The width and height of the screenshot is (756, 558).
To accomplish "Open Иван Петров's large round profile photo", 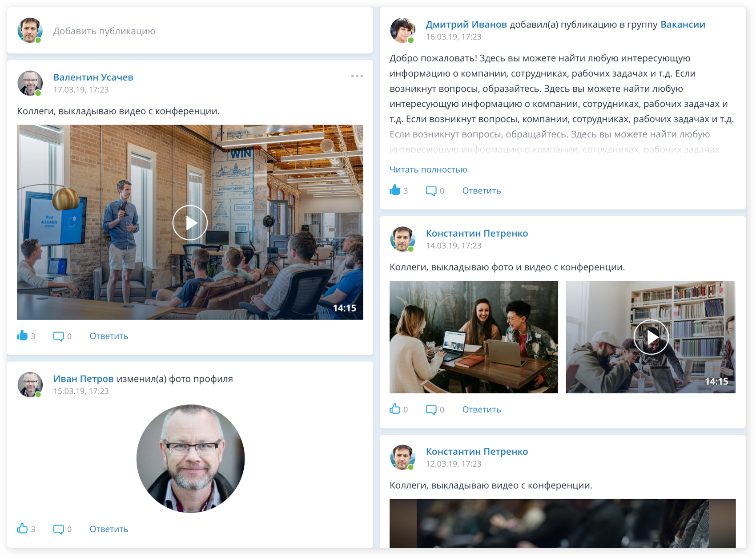I will point(190,458).
